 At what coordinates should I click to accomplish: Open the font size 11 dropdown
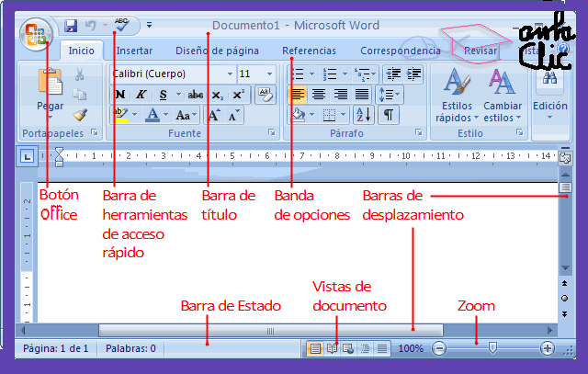point(269,74)
